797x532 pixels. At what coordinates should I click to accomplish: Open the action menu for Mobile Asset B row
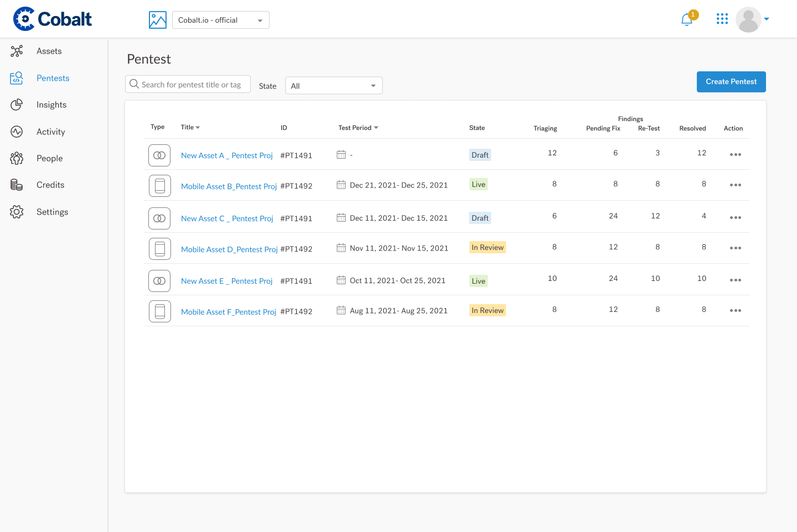pos(735,185)
